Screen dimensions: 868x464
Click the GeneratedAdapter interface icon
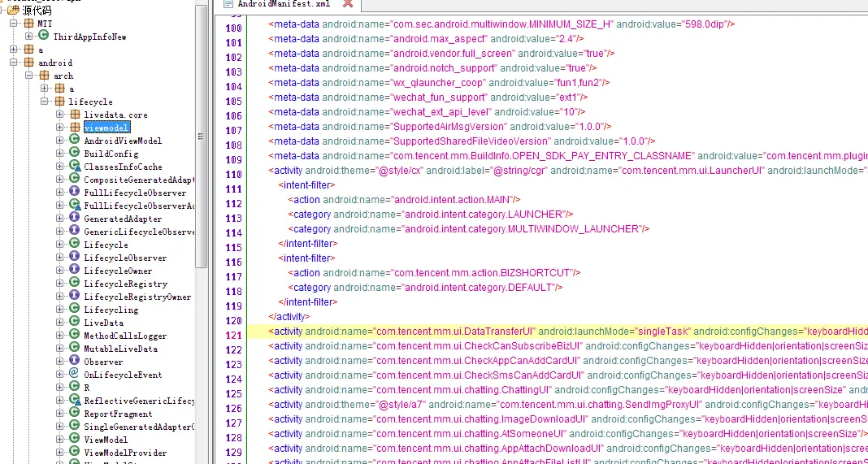pyautogui.click(x=74, y=218)
